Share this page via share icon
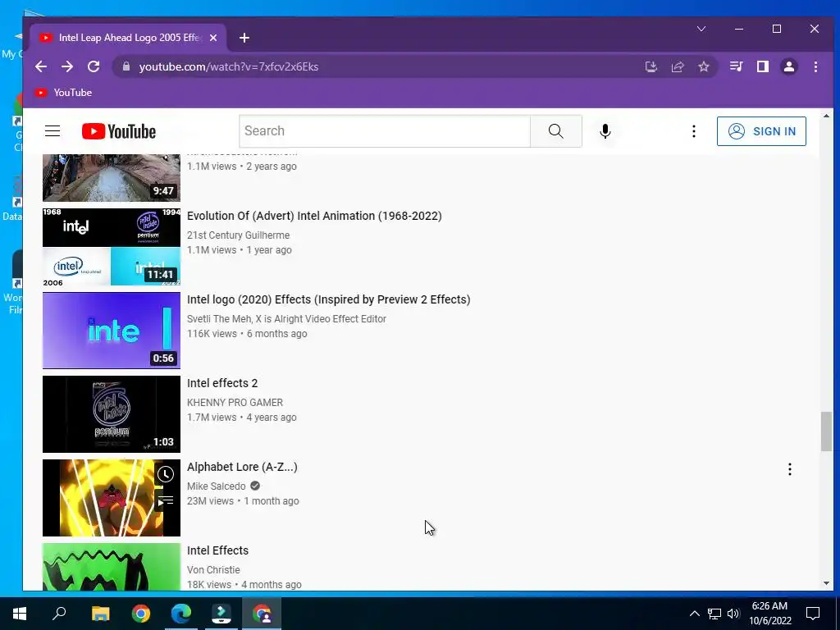 678,67
